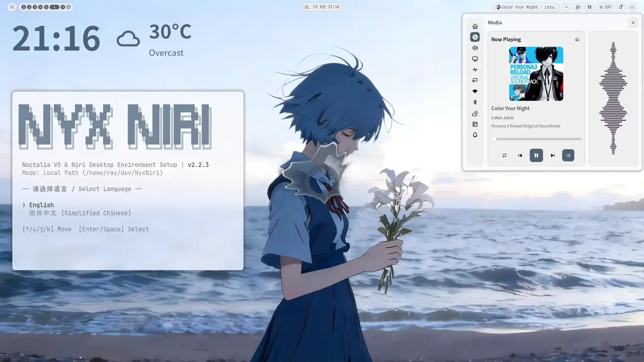
Task: Switch to workspace 2
Action: click(x=29, y=7)
